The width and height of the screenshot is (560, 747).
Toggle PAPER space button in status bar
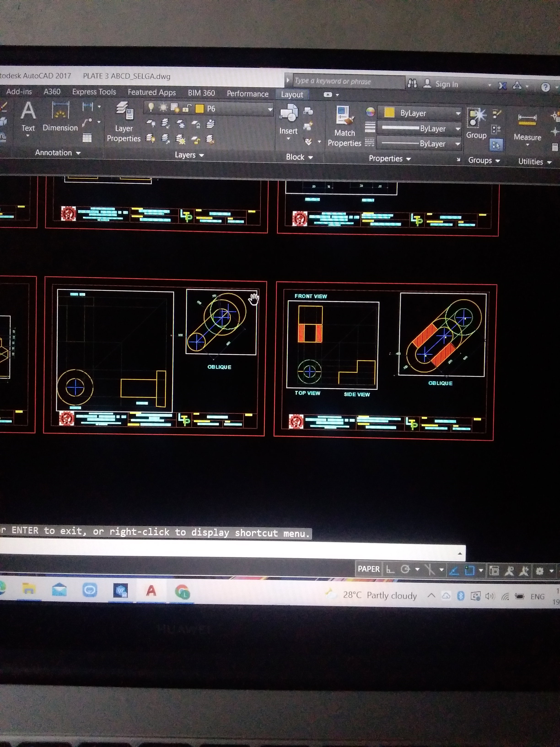point(368,569)
